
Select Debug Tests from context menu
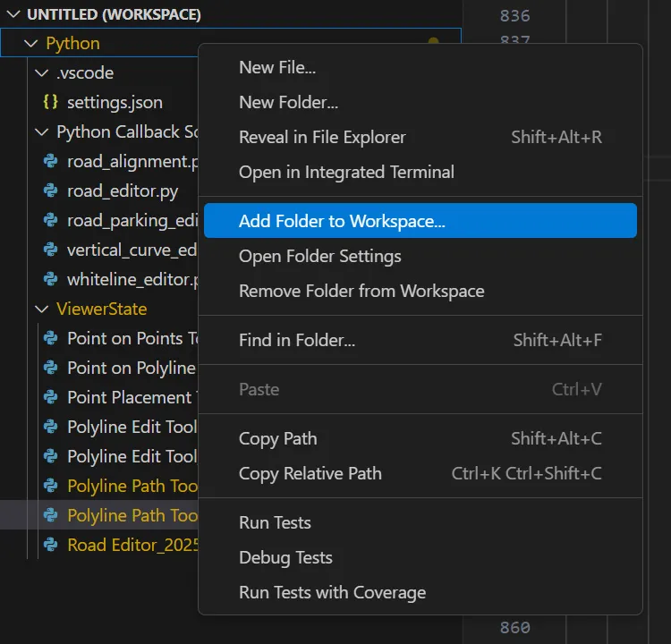pos(420,557)
